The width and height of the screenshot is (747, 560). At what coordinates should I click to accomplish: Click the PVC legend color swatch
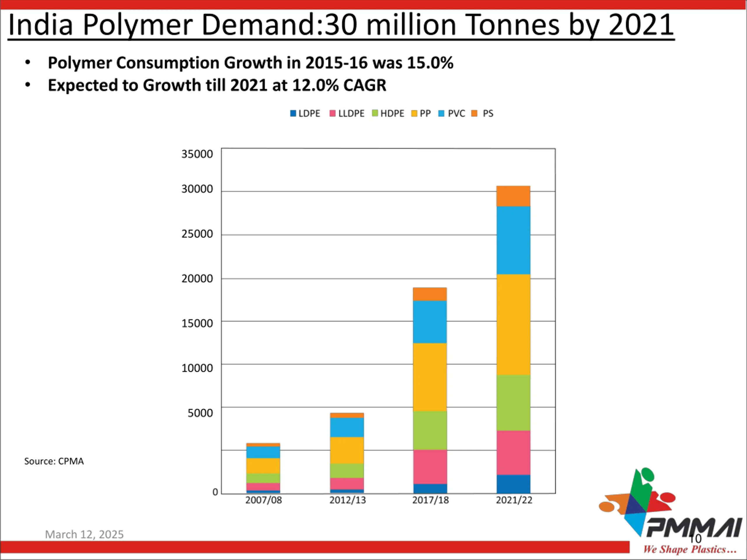click(441, 113)
